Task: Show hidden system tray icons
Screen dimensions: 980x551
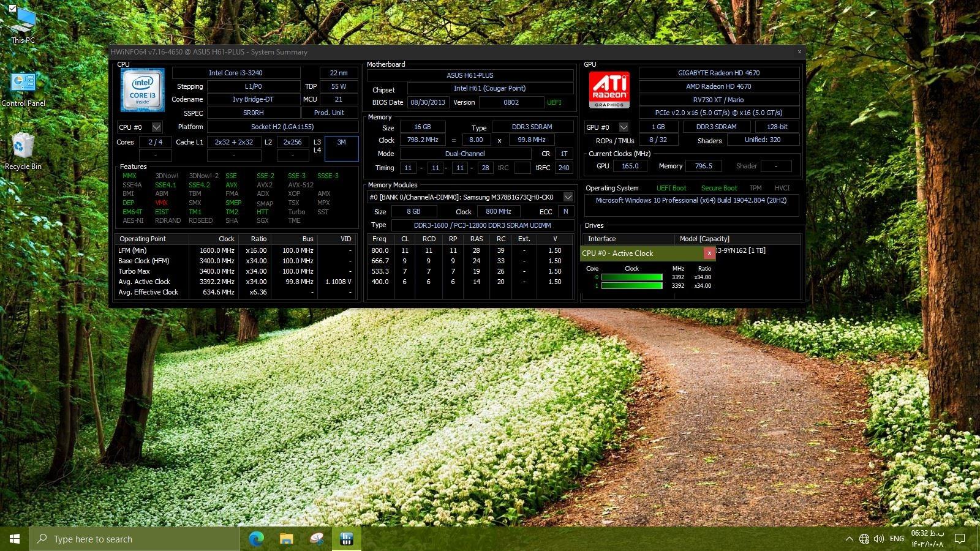Action: [849, 539]
